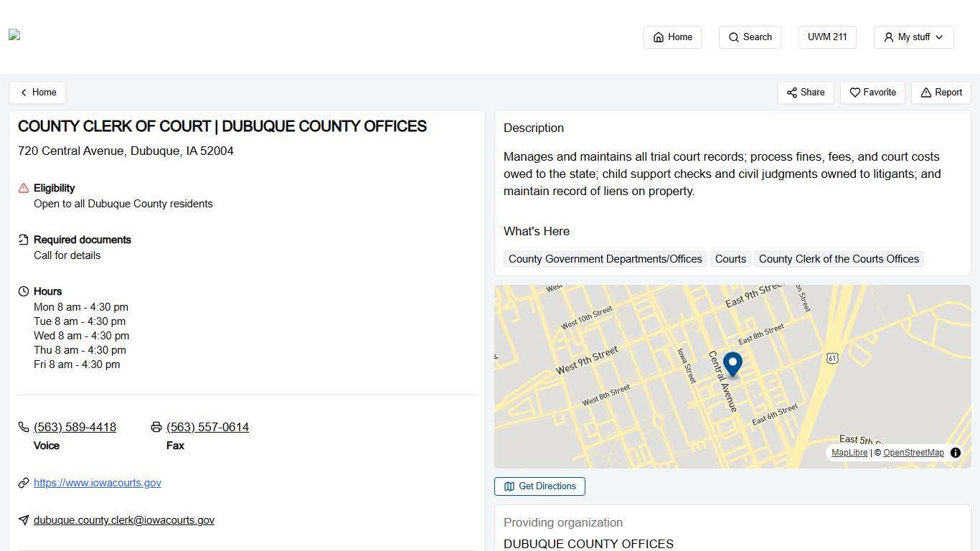Select the County Government Departments/Offices tag
The width and height of the screenshot is (980, 551).
pyautogui.click(x=605, y=259)
